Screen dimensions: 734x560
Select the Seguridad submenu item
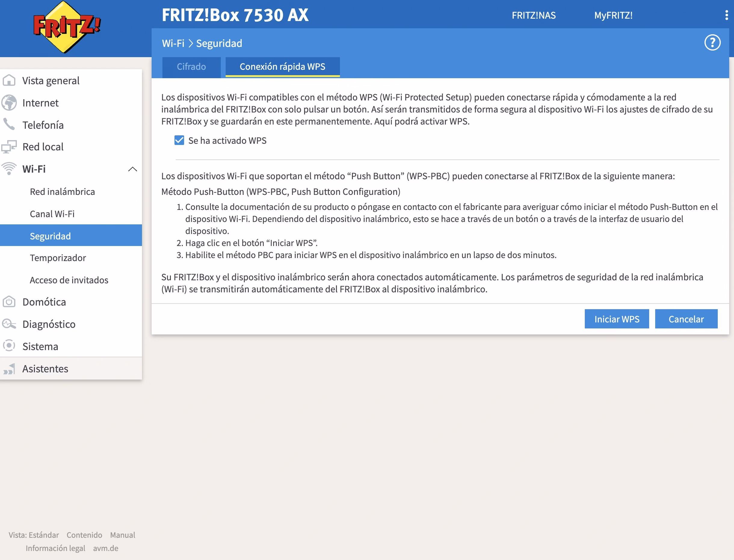point(71,236)
